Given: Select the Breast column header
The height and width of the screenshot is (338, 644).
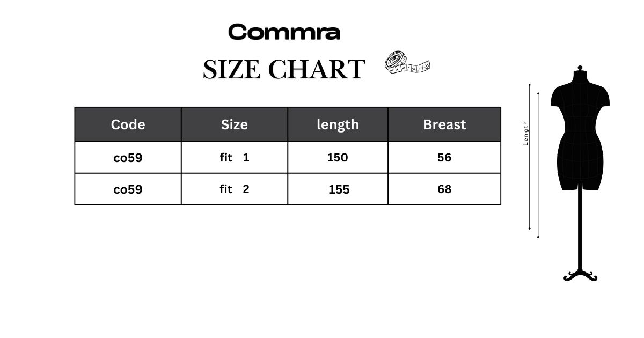Looking at the screenshot, I should tap(444, 124).
